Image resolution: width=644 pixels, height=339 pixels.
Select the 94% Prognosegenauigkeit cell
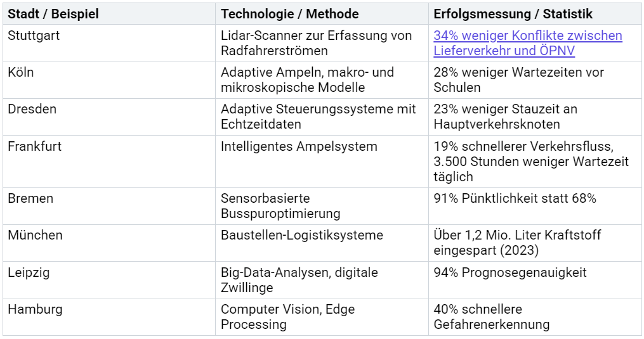510,272
